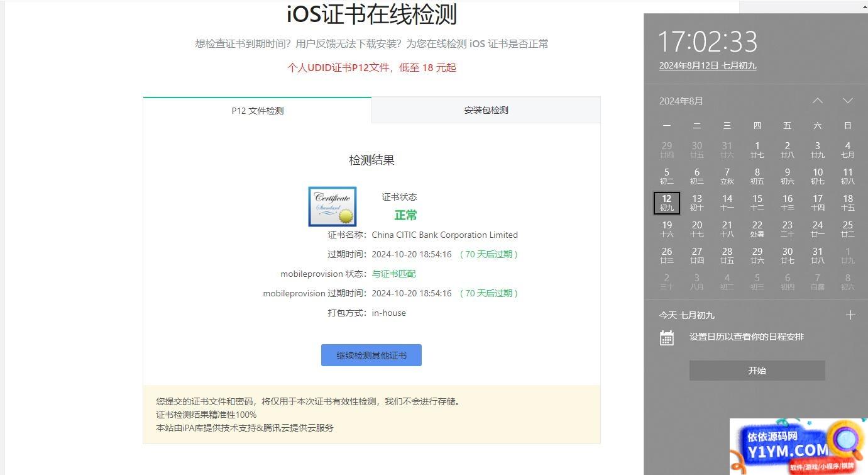Click the iOS证书在线检测 page title

click(x=371, y=14)
